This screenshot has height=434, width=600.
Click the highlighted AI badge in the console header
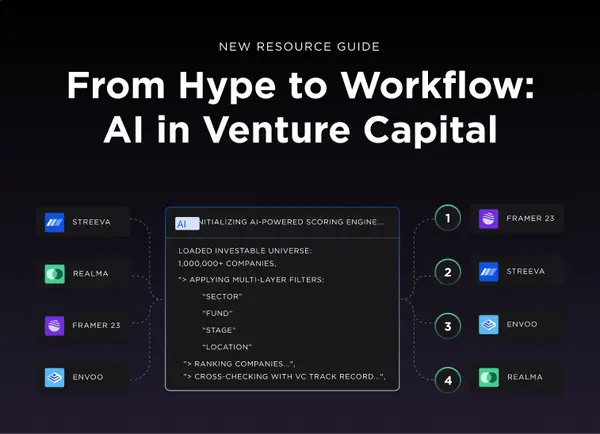(x=187, y=224)
